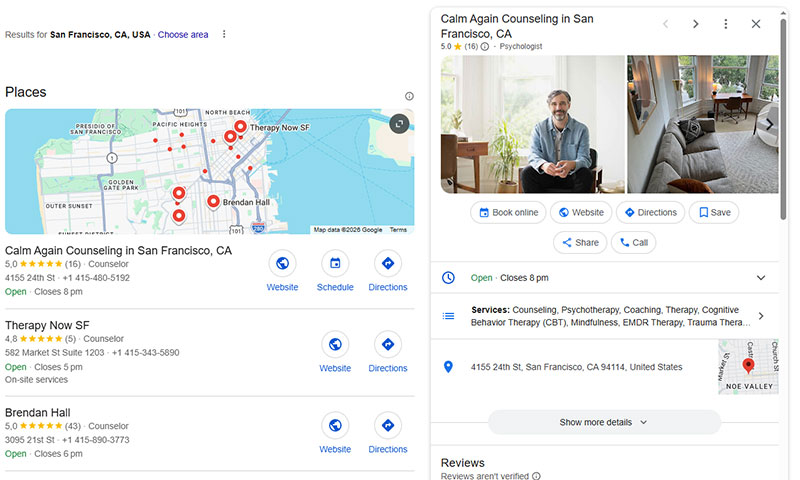Close the Calm Again Counseling details panel
Image resolution: width=800 pixels, height=480 pixels.
click(756, 24)
